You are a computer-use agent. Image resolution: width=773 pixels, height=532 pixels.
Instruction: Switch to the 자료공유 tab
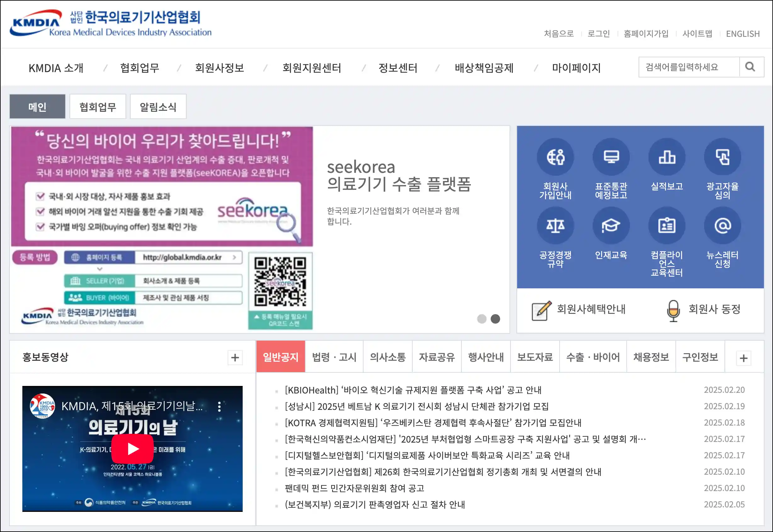437,357
